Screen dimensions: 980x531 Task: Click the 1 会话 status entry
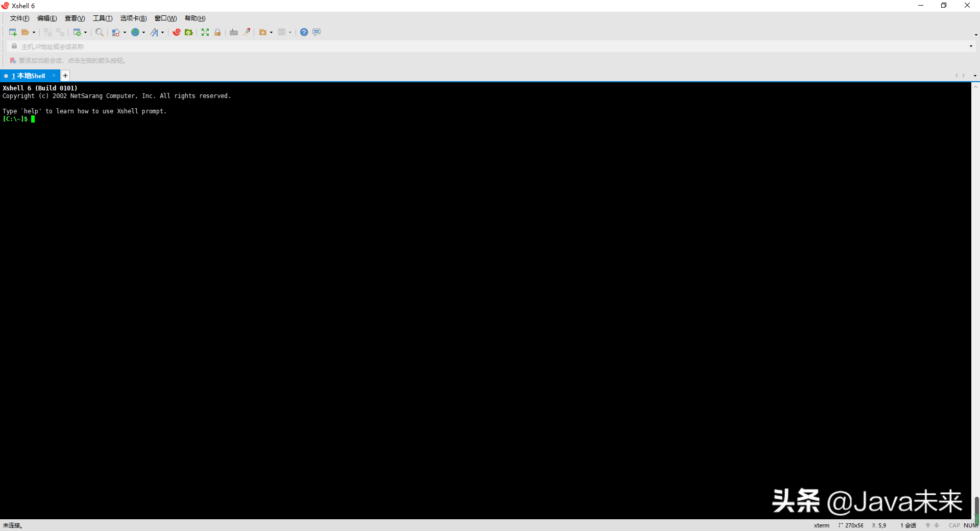pos(908,525)
